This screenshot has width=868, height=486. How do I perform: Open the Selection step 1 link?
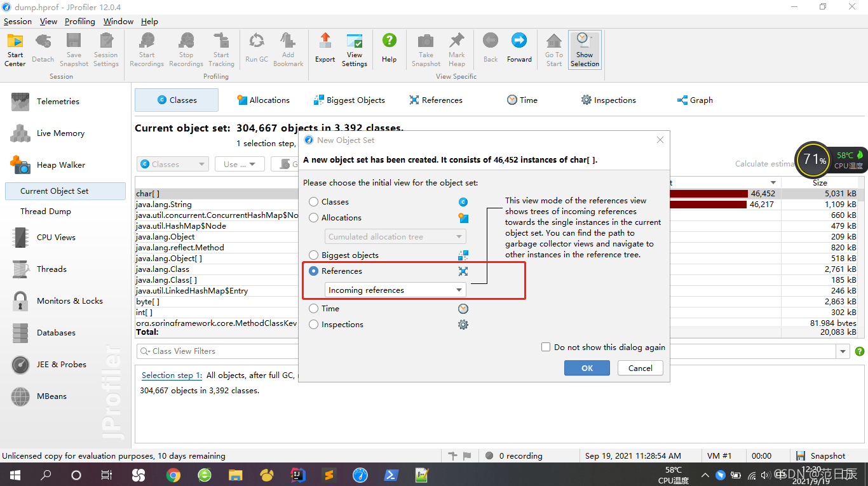[172, 375]
